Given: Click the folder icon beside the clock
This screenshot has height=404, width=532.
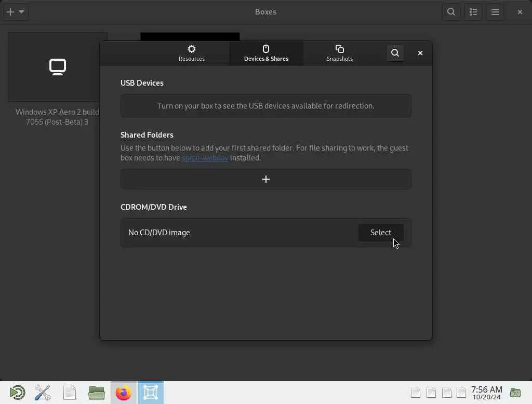Looking at the screenshot, I should 515,393.
